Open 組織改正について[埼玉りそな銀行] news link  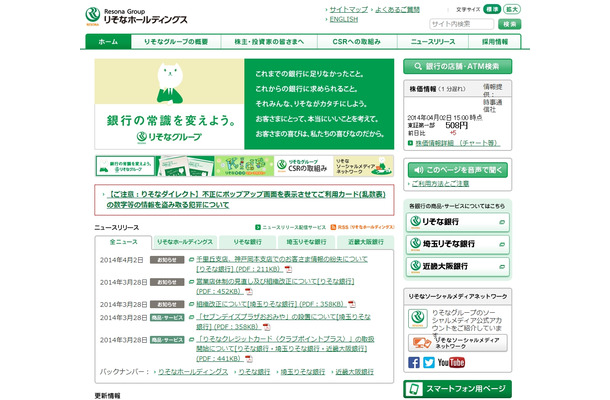[270, 304]
